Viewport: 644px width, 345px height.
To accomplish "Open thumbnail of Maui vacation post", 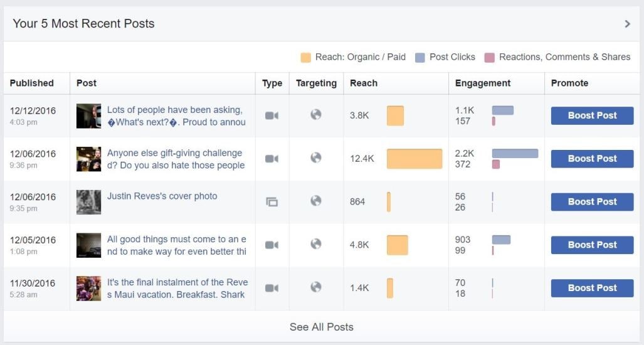I will coord(88,288).
